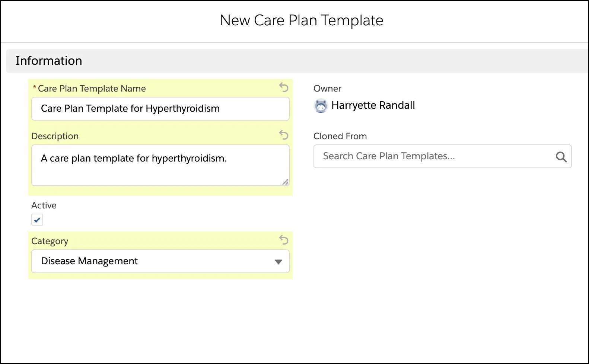Uncheck the Active checkbox
The image size is (589, 364).
pos(37,220)
